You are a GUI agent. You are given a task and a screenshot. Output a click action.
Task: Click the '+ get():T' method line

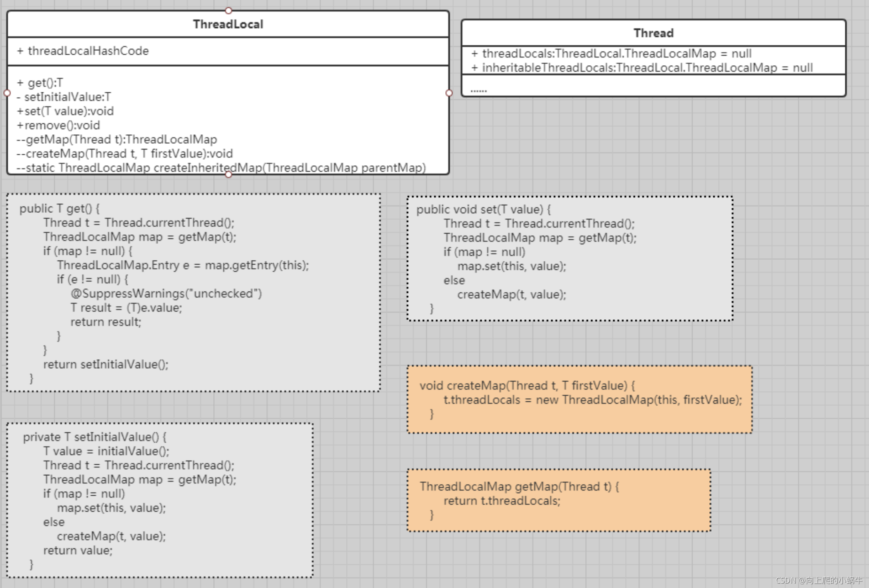click(40, 83)
